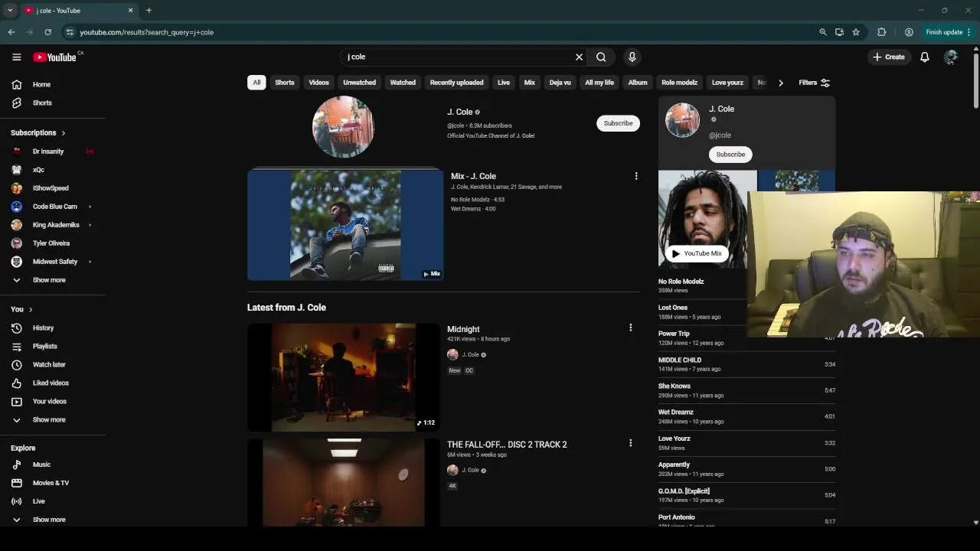This screenshot has width=980, height=551.
Task: Click the Create button
Action: [888, 57]
